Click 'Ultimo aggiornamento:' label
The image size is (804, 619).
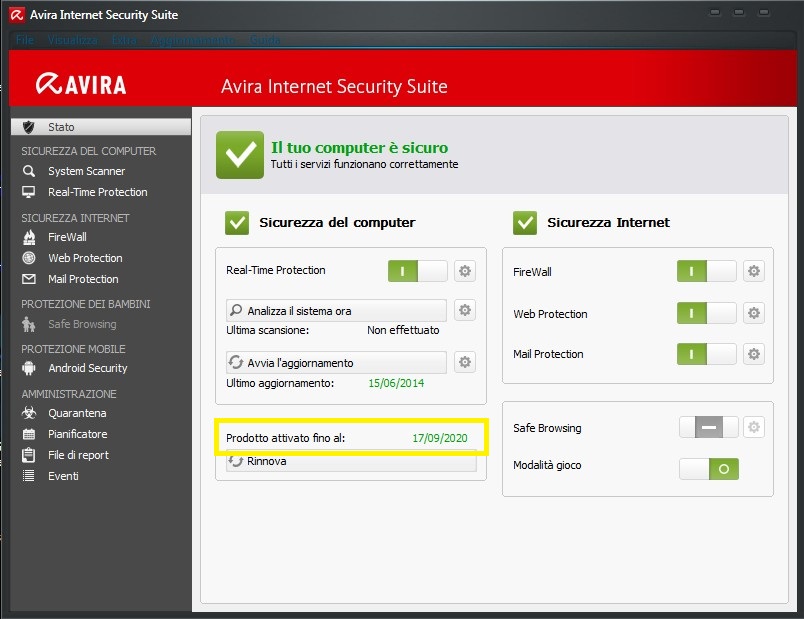coord(280,383)
